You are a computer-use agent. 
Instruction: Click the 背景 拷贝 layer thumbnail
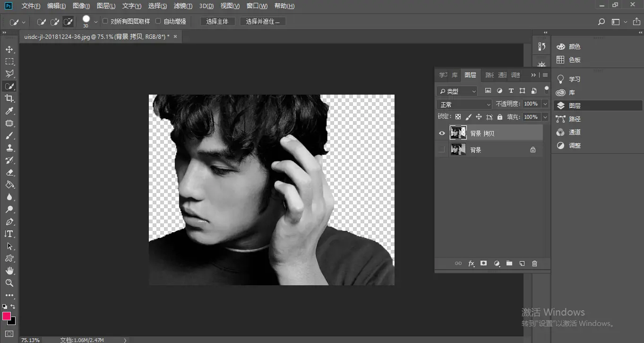pos(458,133)
